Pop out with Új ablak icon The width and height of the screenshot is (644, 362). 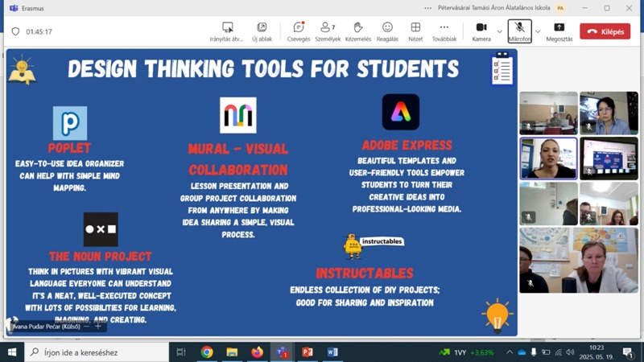(262, 31)
